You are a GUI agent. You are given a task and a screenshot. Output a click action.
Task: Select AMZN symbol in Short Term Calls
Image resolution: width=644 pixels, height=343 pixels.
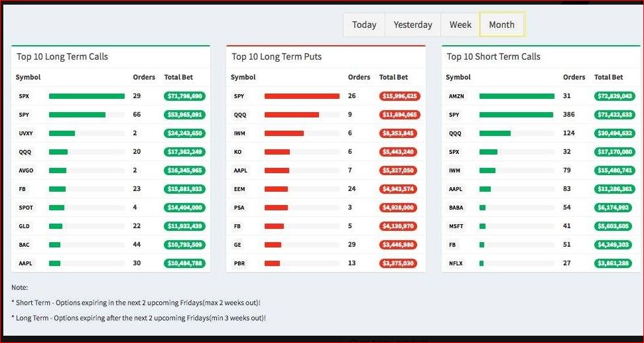coord(456,97)
